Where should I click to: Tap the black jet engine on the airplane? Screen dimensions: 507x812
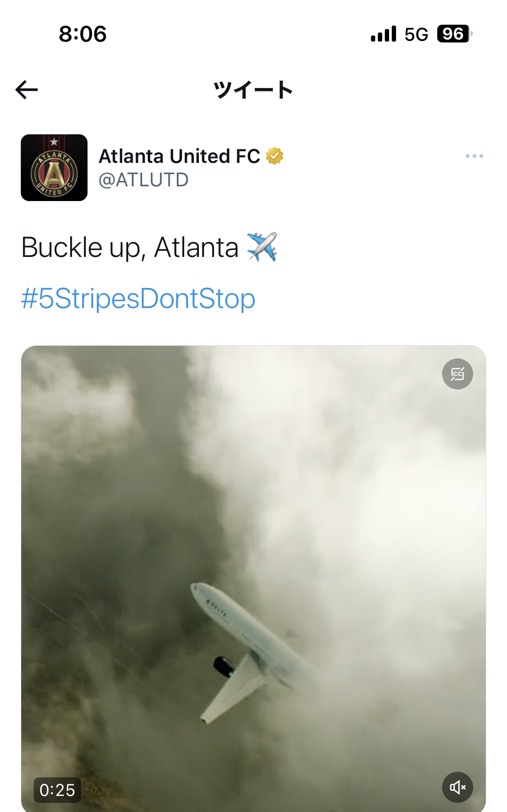point(224,666)
